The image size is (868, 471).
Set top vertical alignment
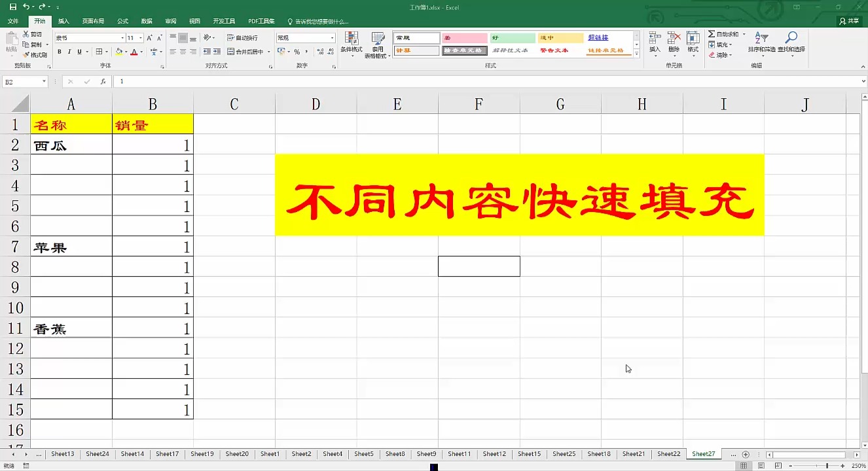pyautogui.click(x=173, y=38)
